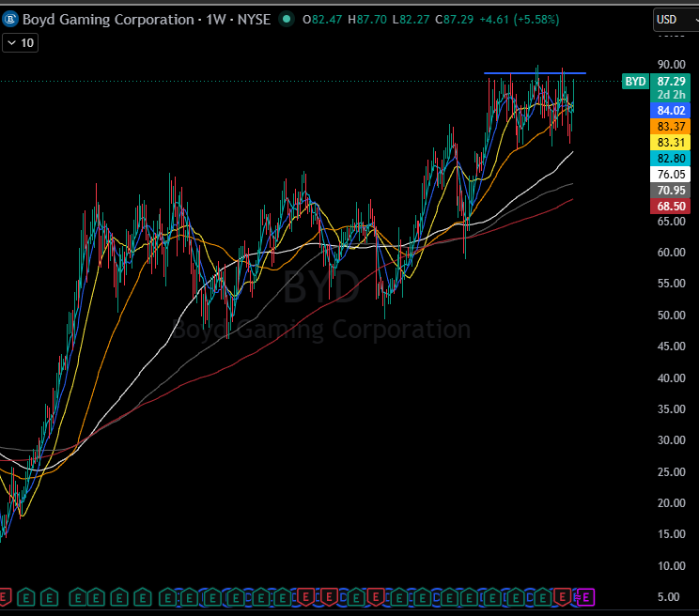Click the orange 83.37 indicator value label
Image resolution: width=699 pixels, height=616 pixels.
(671, 127)
